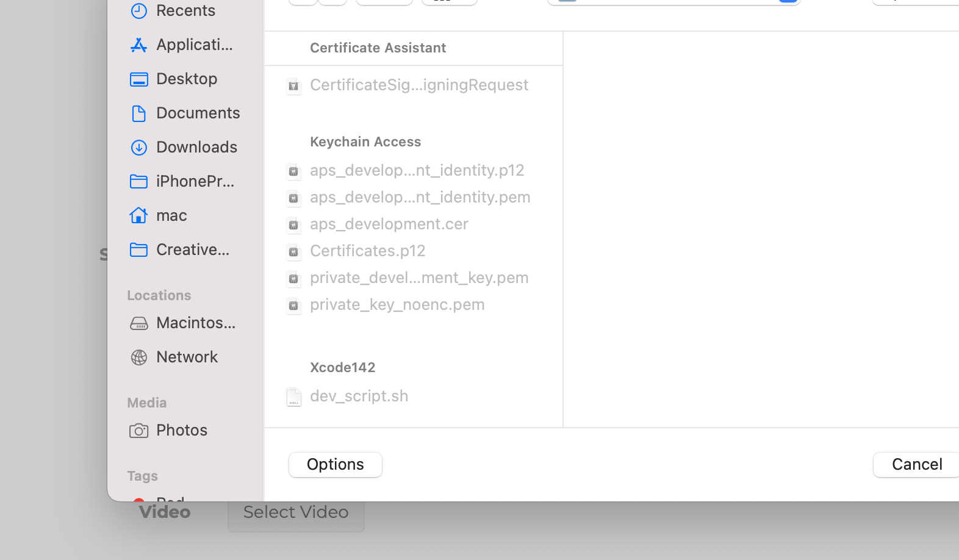Open Photos under Media

[181, 430]
